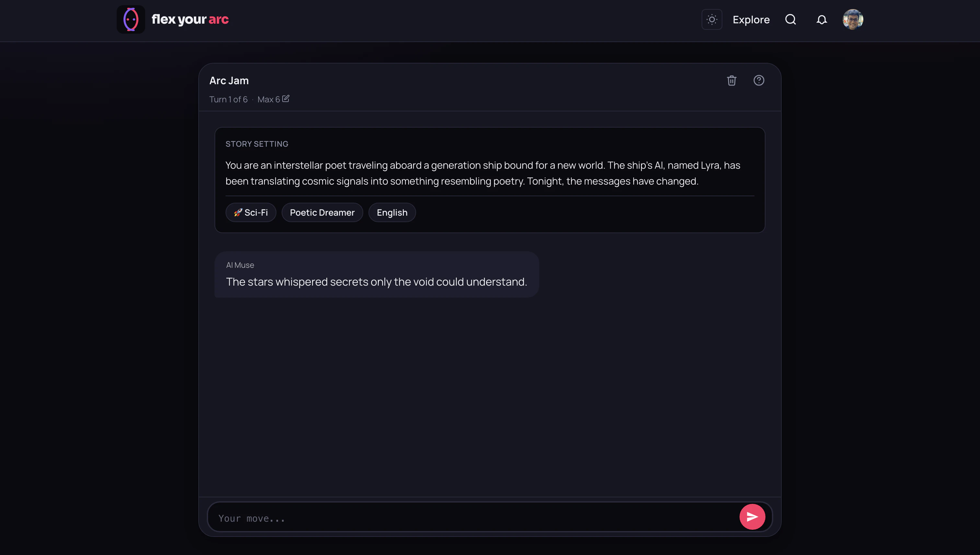Open the user profile avatar menu
Image resolution: width=980 pixels, height=555 pixels.
[853, 19]
